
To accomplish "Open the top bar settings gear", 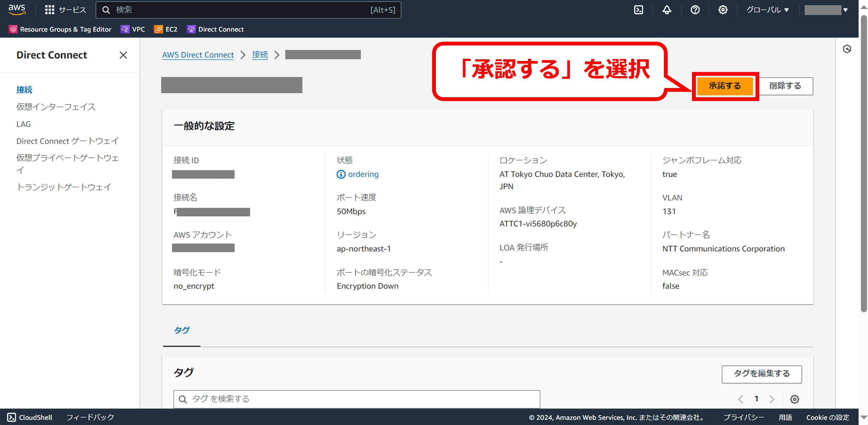I will [x=723, y=10].
